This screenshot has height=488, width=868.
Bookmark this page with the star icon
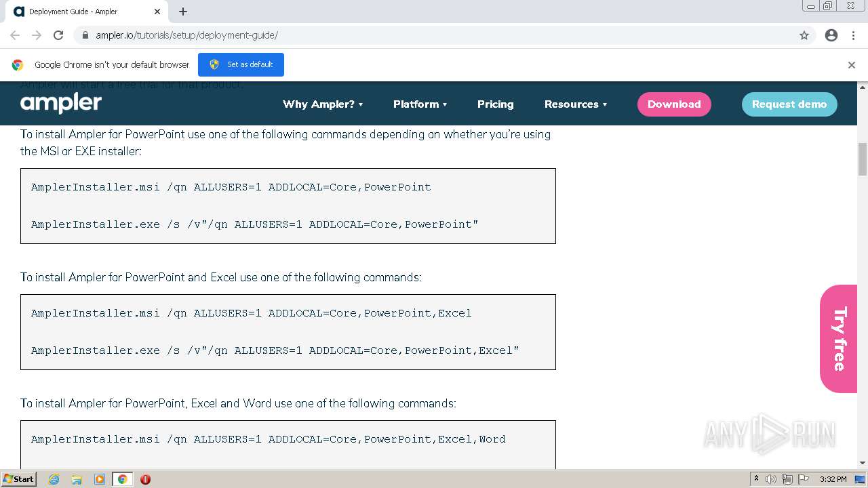804,35
